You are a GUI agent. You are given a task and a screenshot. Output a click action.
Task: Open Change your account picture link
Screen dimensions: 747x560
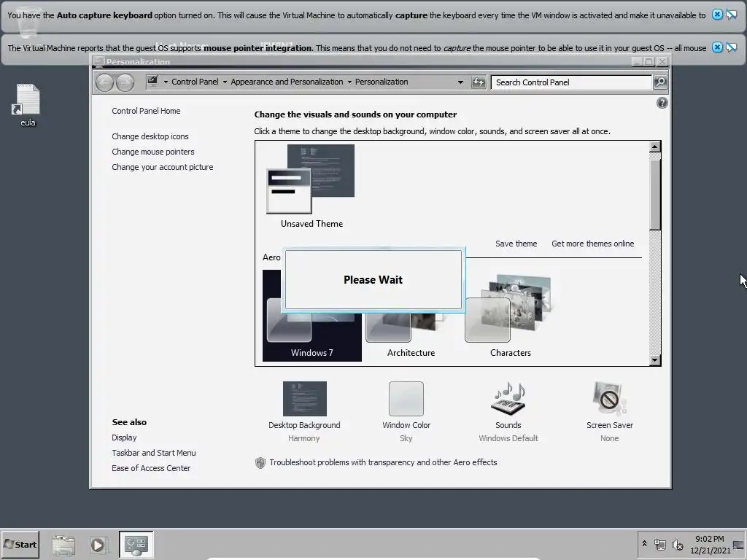[x=163, y=167]
